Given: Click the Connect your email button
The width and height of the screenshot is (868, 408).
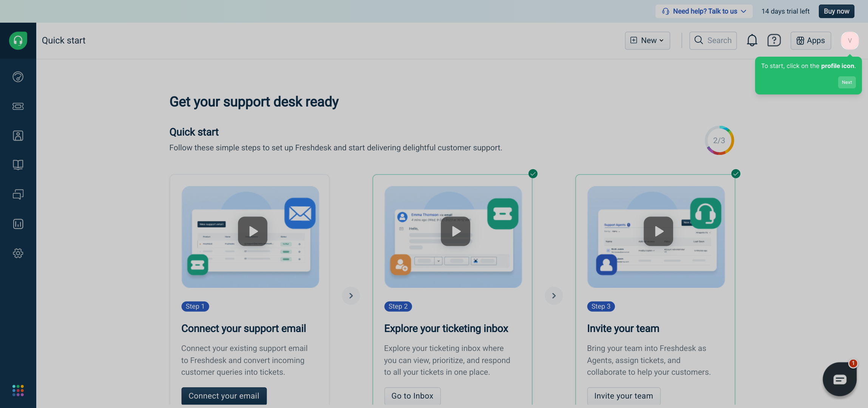Looking at the screenshot, I should coord(224,396).
